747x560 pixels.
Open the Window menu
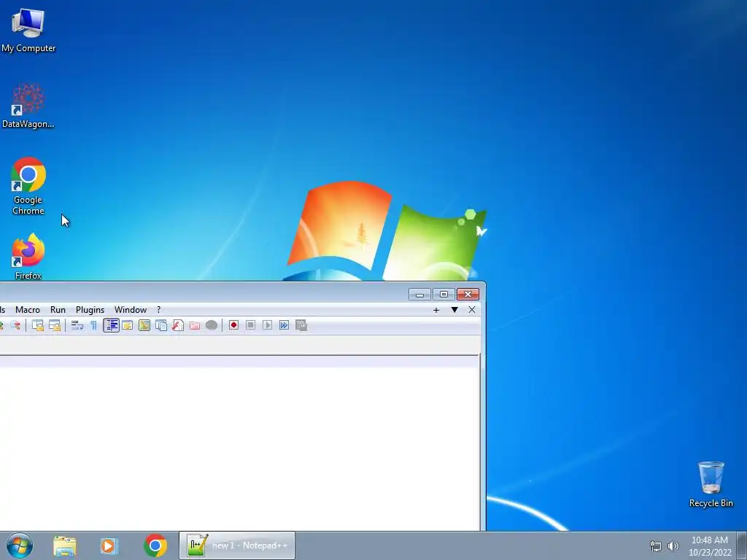click(131, 310)
